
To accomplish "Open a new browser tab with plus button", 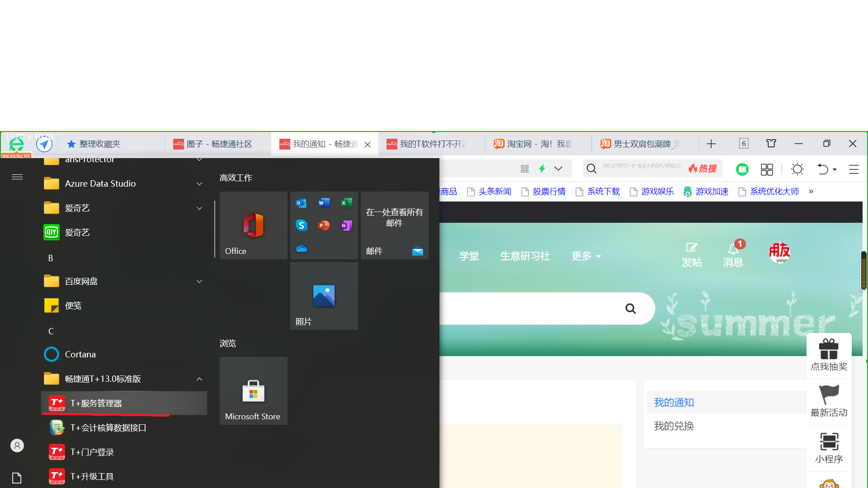I will pos(711,144).
